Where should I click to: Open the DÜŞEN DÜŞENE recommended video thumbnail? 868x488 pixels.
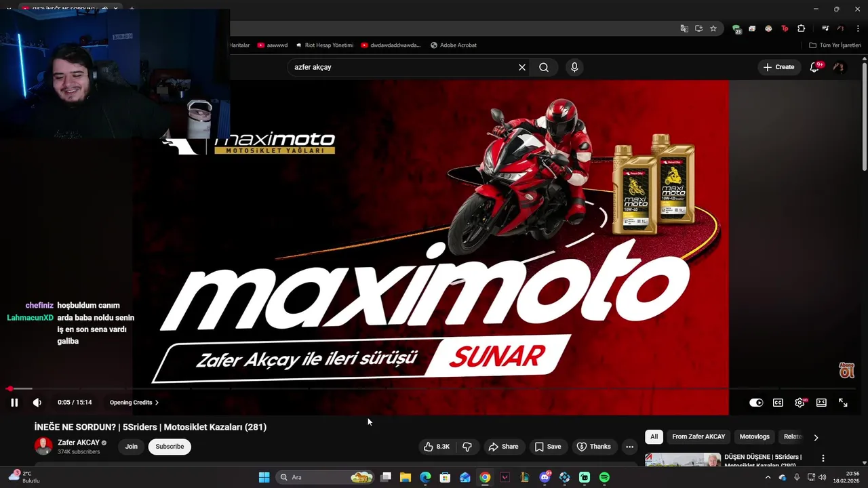pos(682,460)
